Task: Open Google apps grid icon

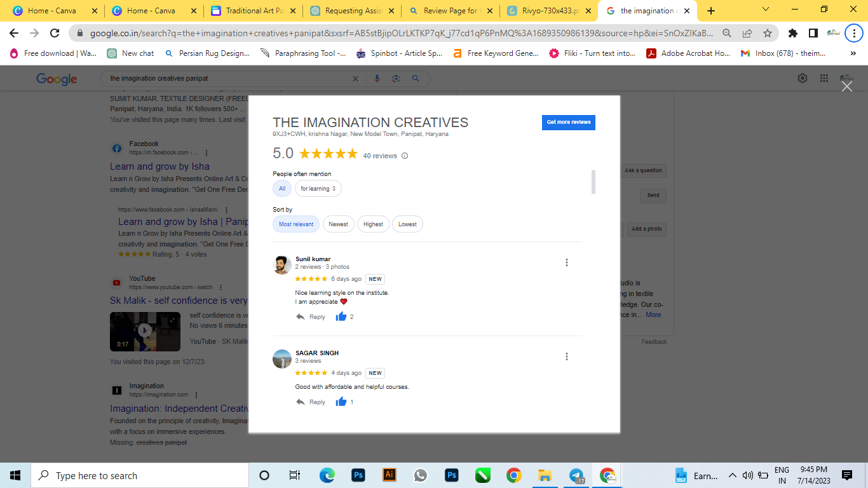Action: pyautogui.click(x=824, y=78)
